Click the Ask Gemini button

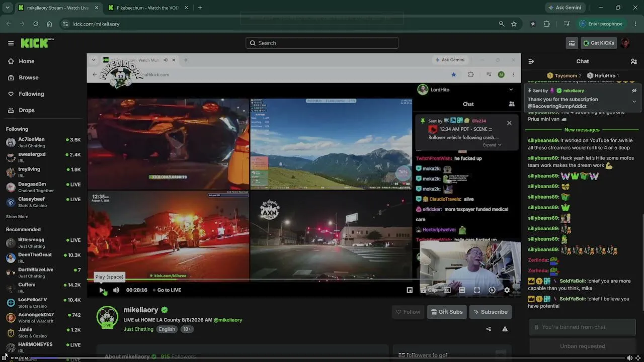[x=564, y=8]
